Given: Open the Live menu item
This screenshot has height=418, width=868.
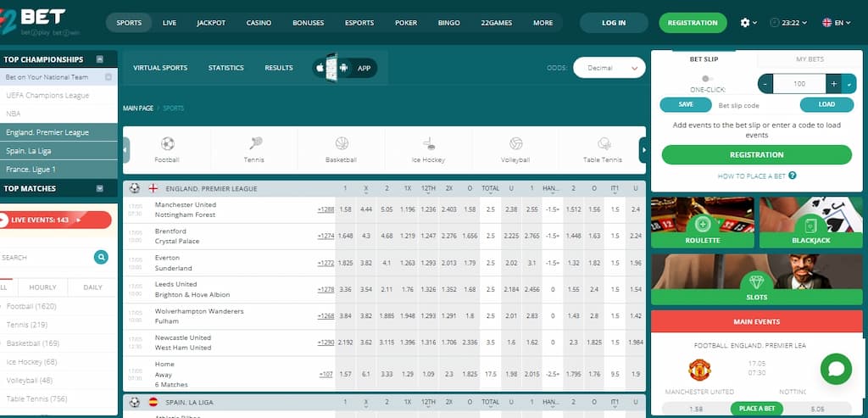Looking at the screenshot, I should pyautogui.click(x=170, y=23).
